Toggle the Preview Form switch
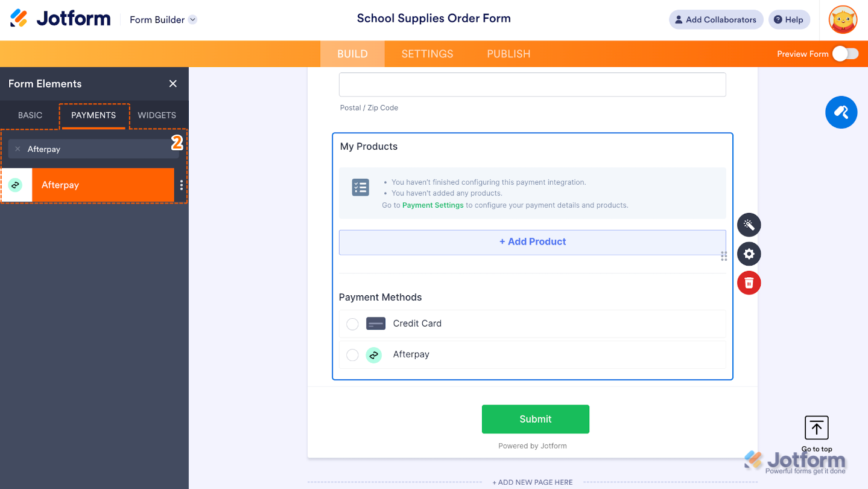Screen dimensions: 868x489 845,54
